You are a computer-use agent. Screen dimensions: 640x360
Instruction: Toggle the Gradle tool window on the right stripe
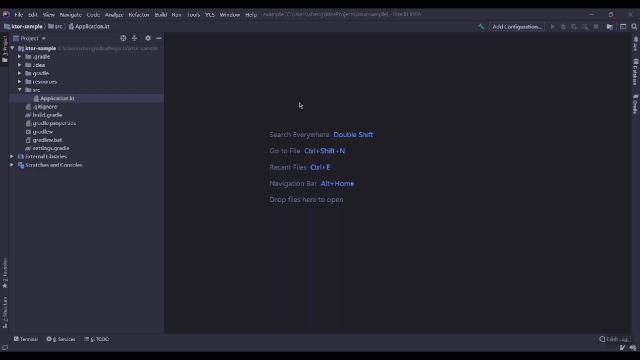(x=636, y=104)
